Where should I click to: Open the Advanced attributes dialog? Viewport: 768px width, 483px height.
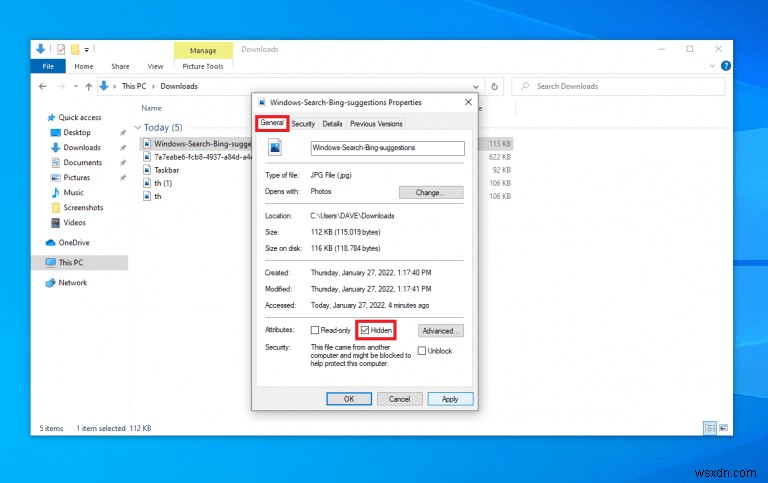tap(440, 331)
